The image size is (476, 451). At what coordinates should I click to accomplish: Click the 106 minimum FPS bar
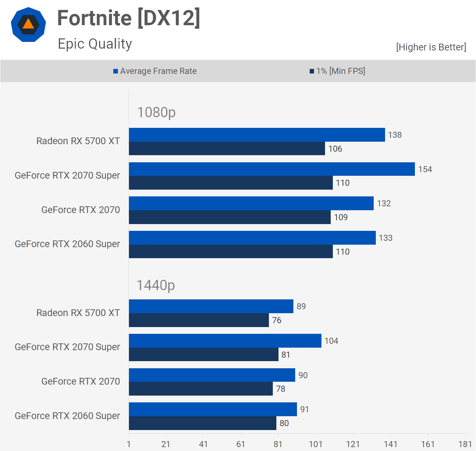pyautogui.click(x=227, y=148)
